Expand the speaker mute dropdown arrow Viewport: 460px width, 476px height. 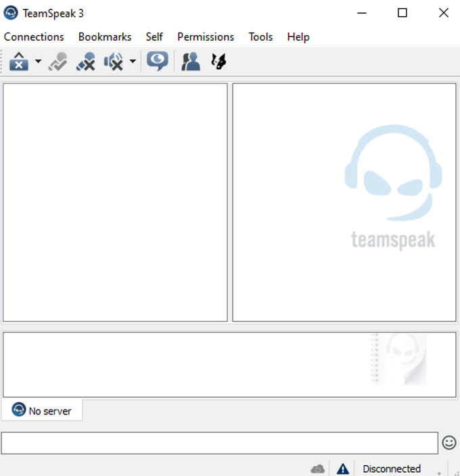coord(133,62)
